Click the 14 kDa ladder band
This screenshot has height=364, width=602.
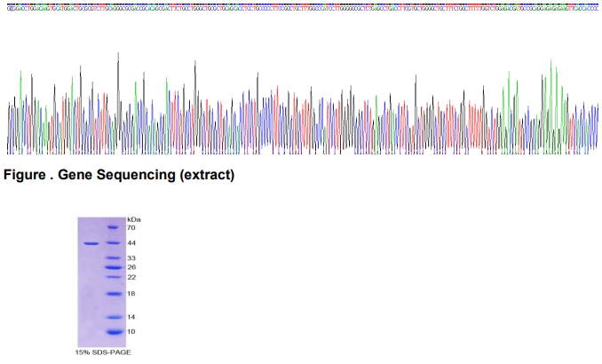coord(113,316)
